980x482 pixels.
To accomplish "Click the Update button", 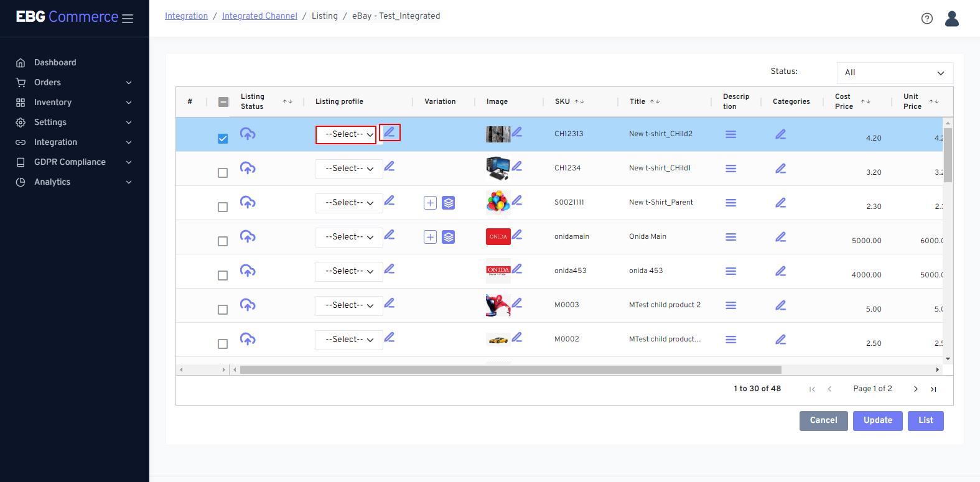I will coord(877,420).
